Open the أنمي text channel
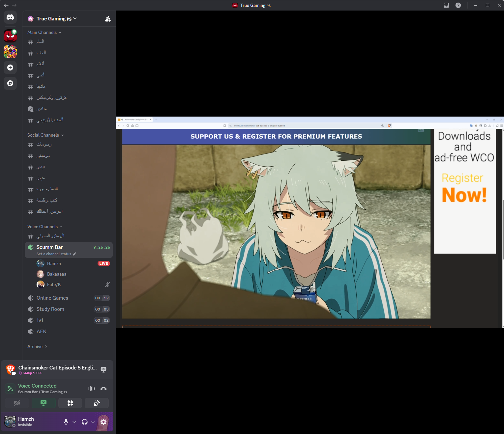This screenshot has height=434, width=504. coord(69,75)
